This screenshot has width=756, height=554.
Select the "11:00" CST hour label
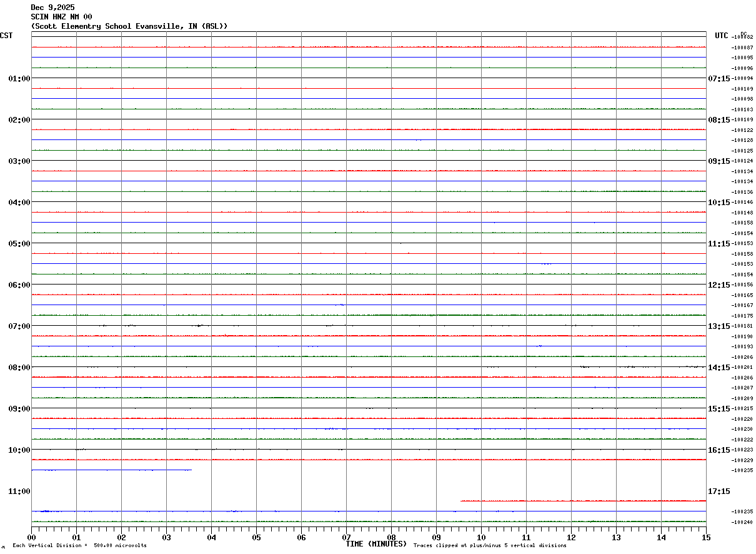(x=19, y=491)
